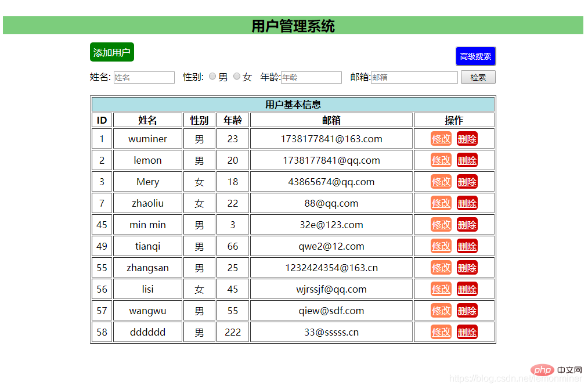Click 删除 for user wuminer
Screen dimensions: 588x389
467,138
